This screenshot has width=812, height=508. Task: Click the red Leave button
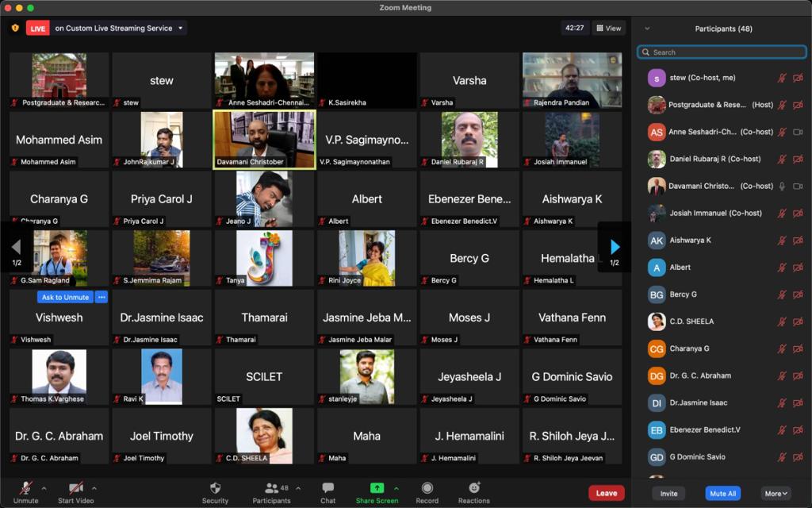pos(606,493)
